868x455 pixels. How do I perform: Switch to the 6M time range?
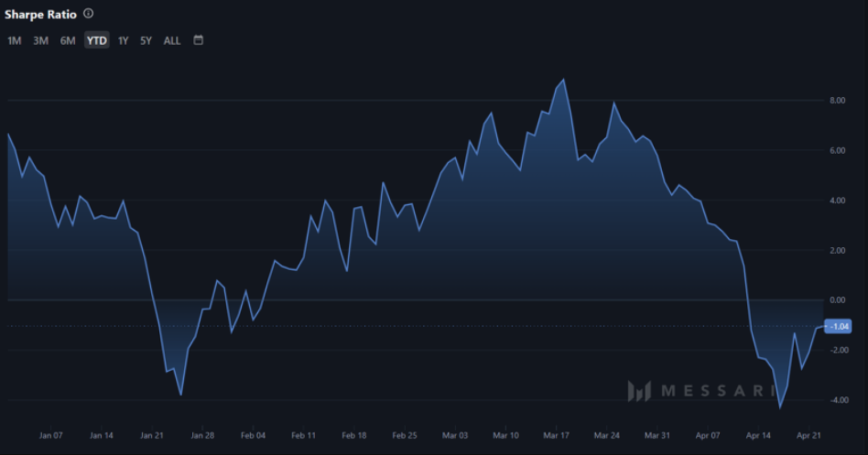point(68,40)
